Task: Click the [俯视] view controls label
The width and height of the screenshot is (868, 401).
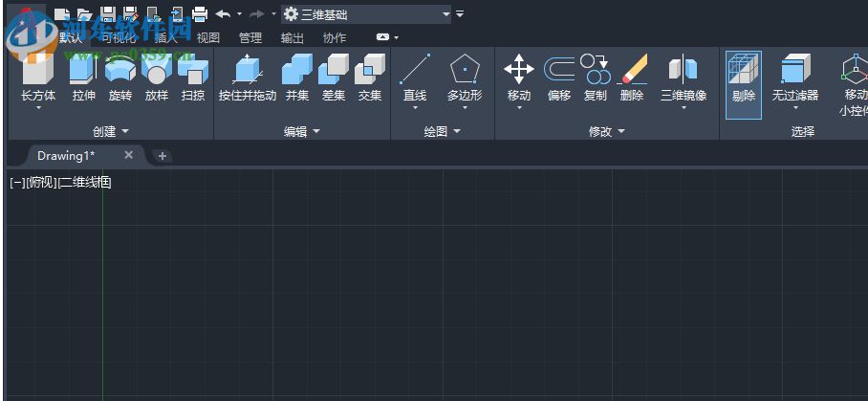Action: [x=41, y=182]
